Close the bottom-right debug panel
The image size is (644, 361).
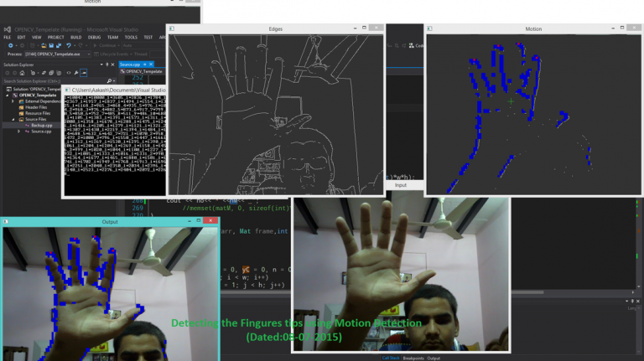(x=638, y=301)
